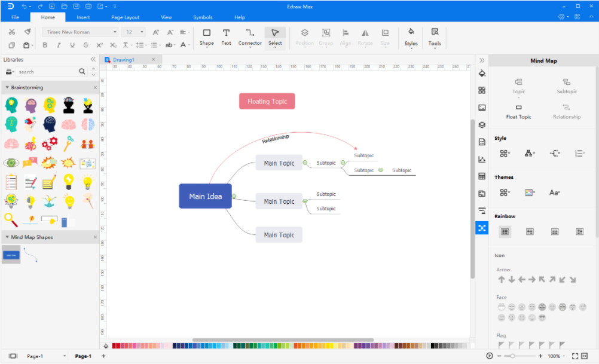Select the Text tool in ribbon

tap(226, 36)
